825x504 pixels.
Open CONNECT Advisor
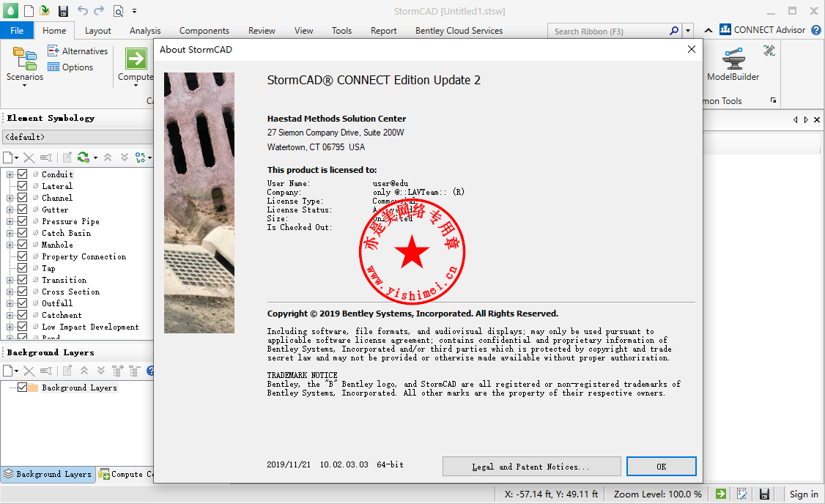763,30
